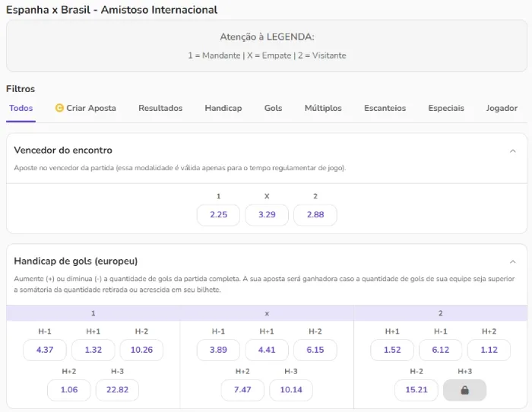Click the 'Aumente (+) ou diminua (-)' handicap description

[264, 284]
